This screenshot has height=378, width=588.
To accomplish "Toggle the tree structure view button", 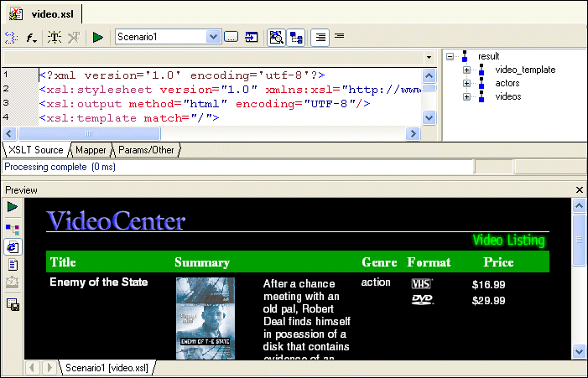I will pyautogui.click(x=296, y=37).
